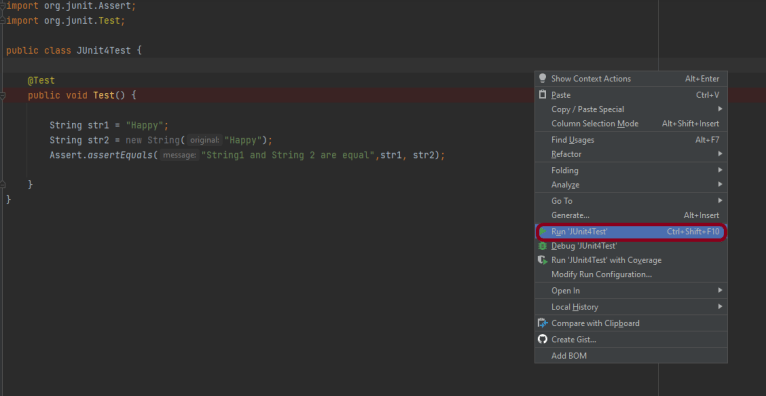Click the @Test annotation
766x396 pixels.
[41, 81]
